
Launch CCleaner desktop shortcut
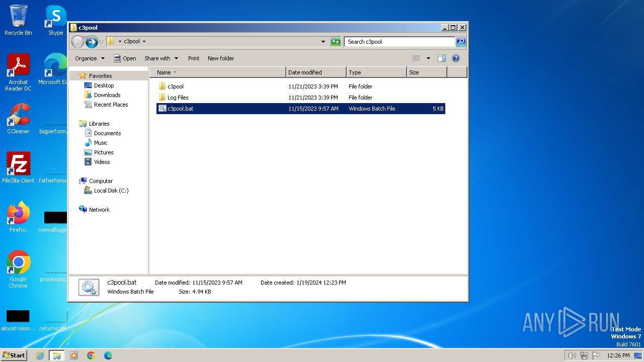[x=18, y=119]
